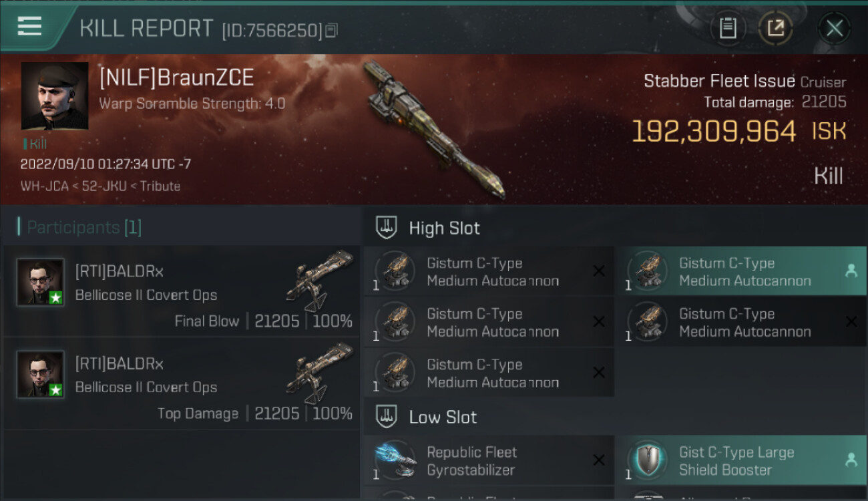The height and width of the screenshot is (501, 868).
Task: Click the X mark on the Republic Fleet Gyrostabilizer
Action: point(599,460)
